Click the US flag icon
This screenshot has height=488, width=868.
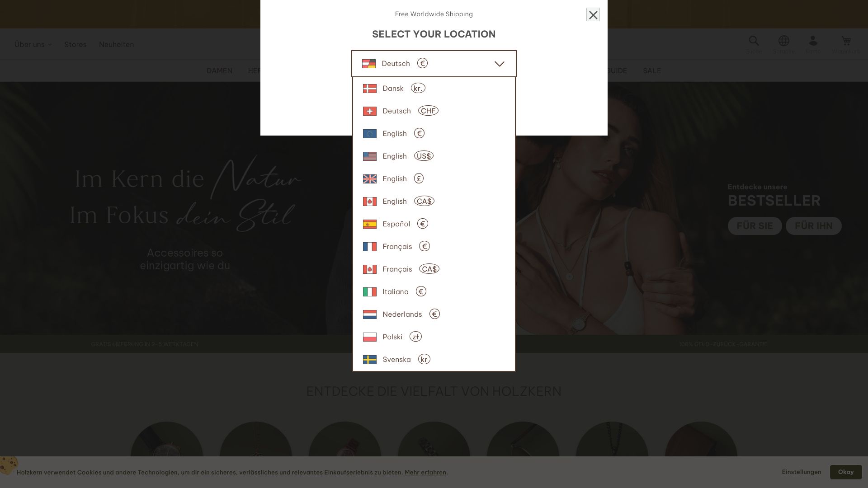click(x=369, y=156)
